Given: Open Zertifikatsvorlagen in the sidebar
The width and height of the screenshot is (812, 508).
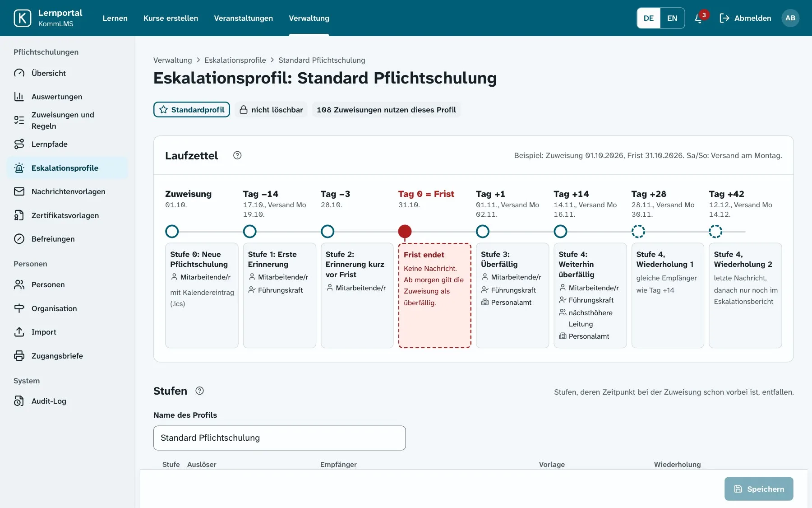Looking at the screenshot, I should [68, 215].
